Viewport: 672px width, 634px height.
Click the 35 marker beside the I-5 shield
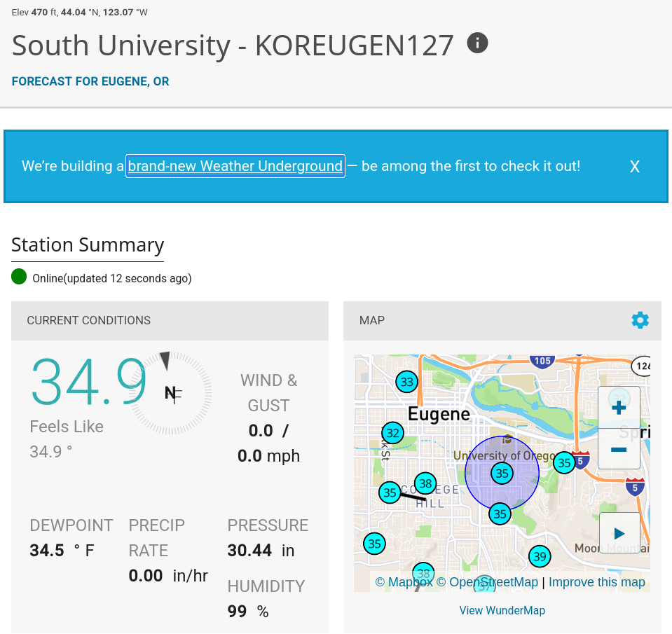(x=564, y=462)
